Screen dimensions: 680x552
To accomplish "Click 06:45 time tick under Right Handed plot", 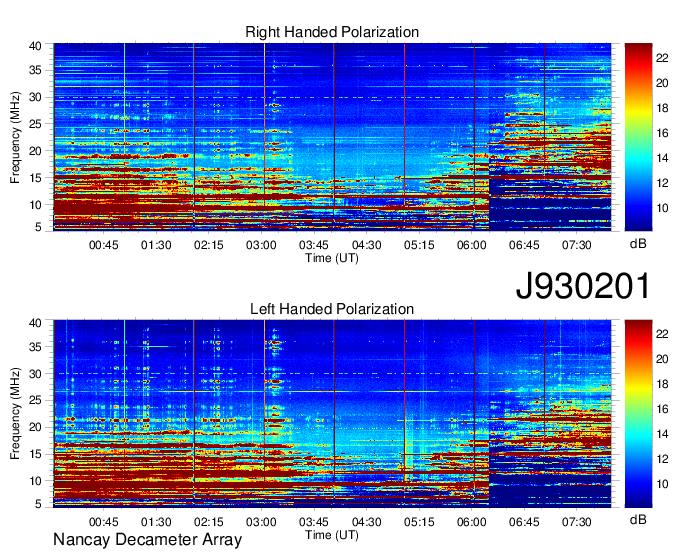I will (x=524, y=245).
